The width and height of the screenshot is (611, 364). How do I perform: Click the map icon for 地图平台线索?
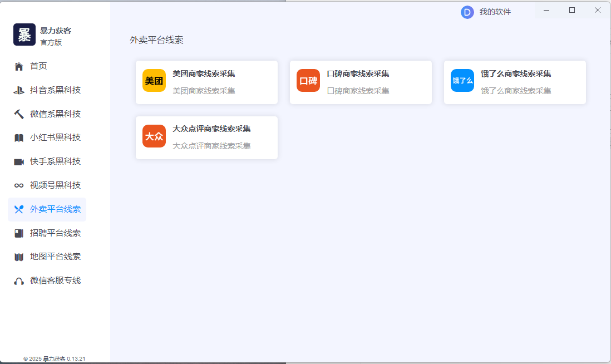(19, 257)
